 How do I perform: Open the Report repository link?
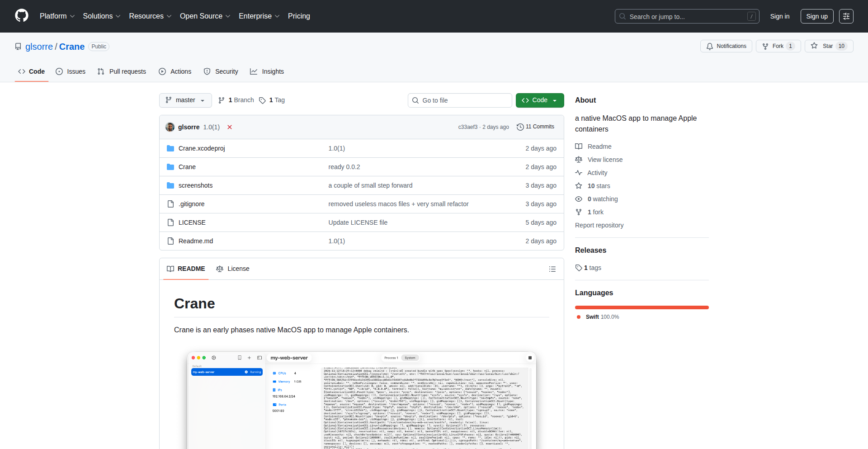(599, 225)
